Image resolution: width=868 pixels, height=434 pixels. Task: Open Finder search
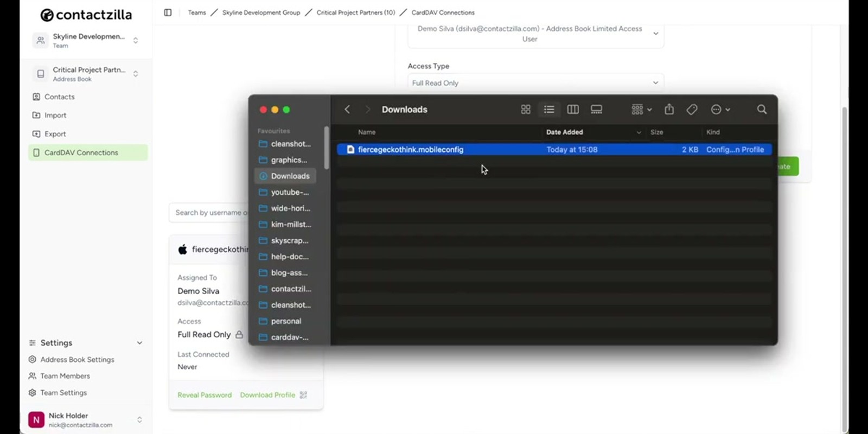point(762,110)
